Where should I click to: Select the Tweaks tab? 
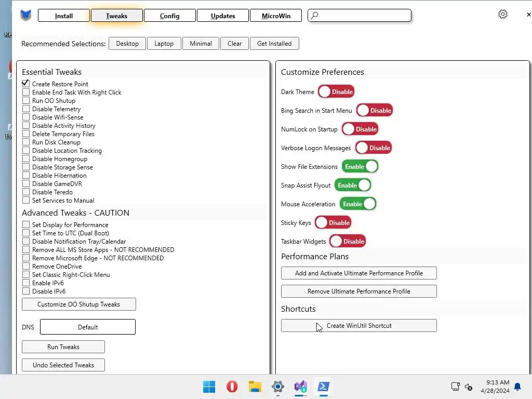(117, 16)
